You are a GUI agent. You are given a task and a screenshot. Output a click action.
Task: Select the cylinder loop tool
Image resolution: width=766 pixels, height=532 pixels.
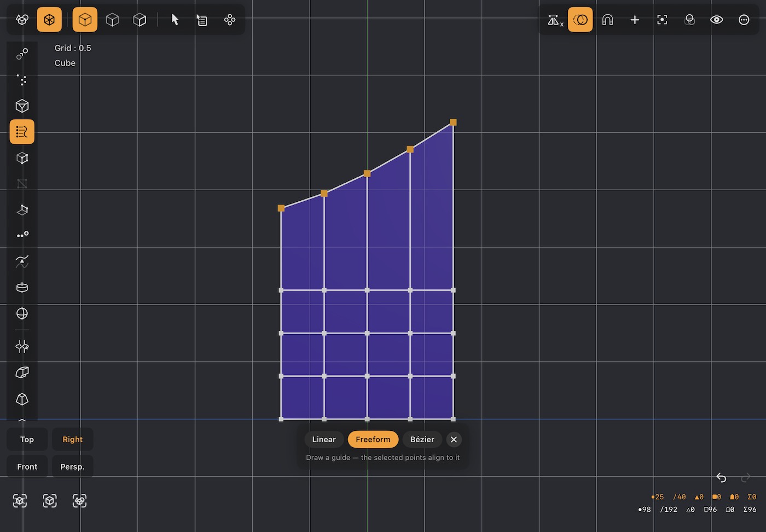point(22,288)
